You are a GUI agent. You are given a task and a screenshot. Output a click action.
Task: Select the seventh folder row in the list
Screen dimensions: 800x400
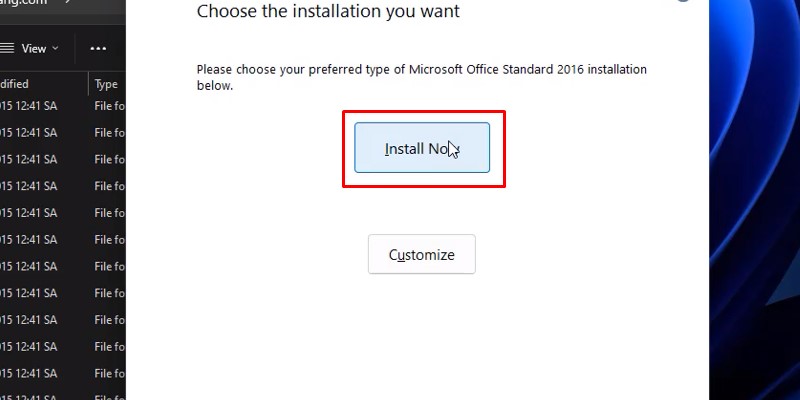point(60,266)
